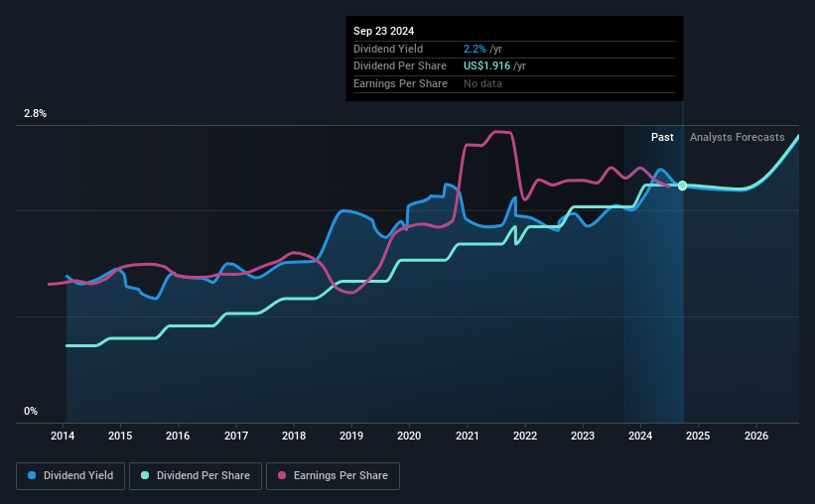Click the 2018 x-axis year label
This screenshot has height=504, width=815.
(x=294, y=436)
